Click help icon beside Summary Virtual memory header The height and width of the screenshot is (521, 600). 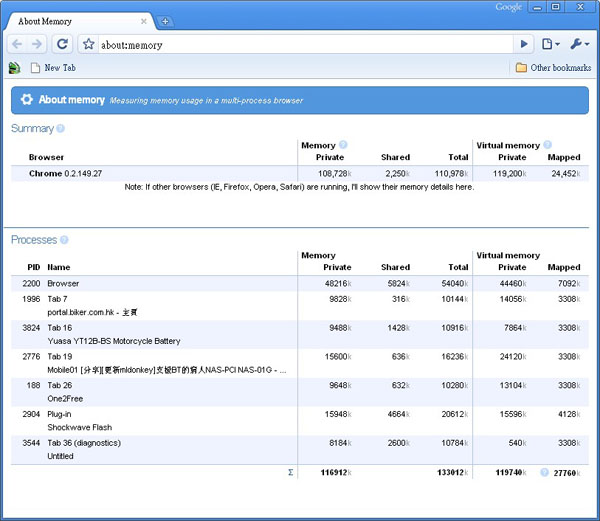(547, 145)
